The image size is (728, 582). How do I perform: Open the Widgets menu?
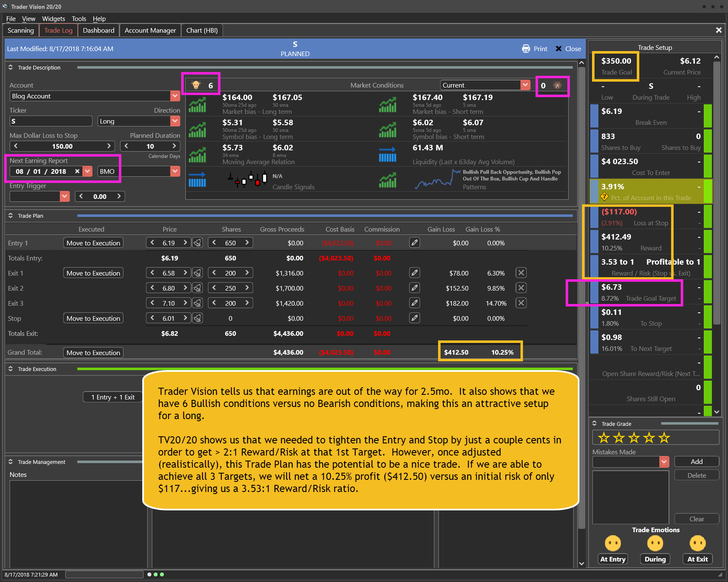pyautogui.click(x=54, y=19)
